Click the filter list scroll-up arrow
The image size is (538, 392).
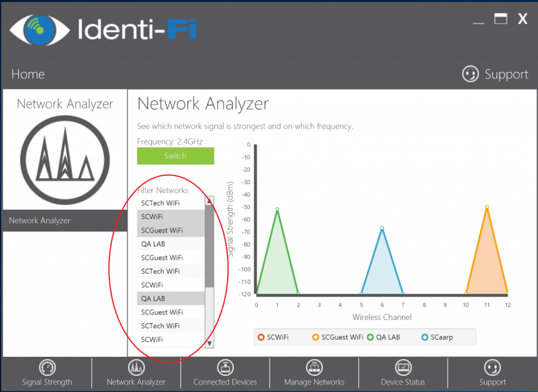click(209, 201)
